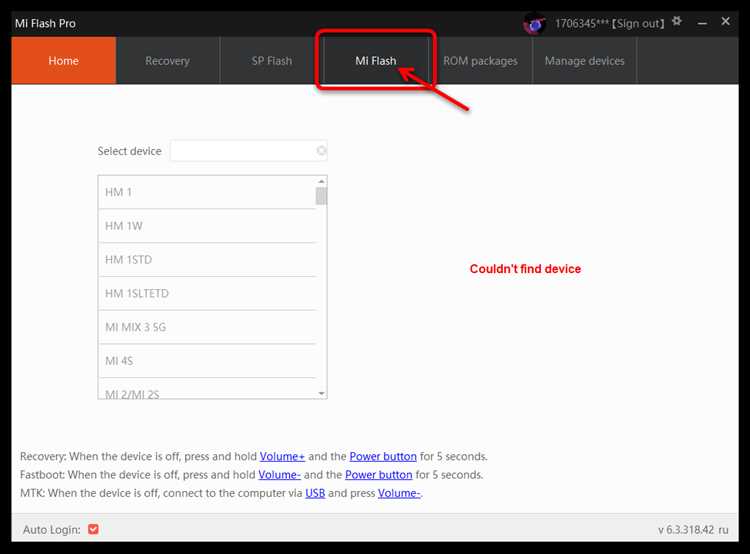The height and width of the screenshot is (554, 750).
Task: Select the Manage devices tab
Action: [x=584, y=61]
